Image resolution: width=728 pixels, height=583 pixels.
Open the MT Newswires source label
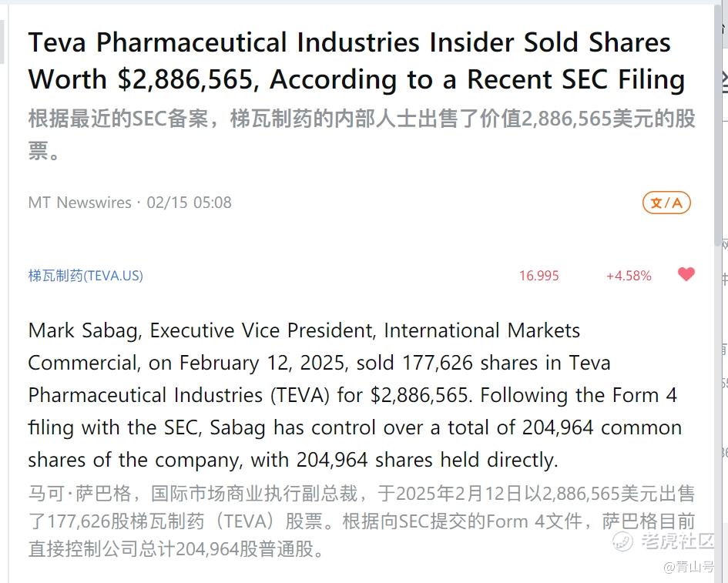(80, 203)
